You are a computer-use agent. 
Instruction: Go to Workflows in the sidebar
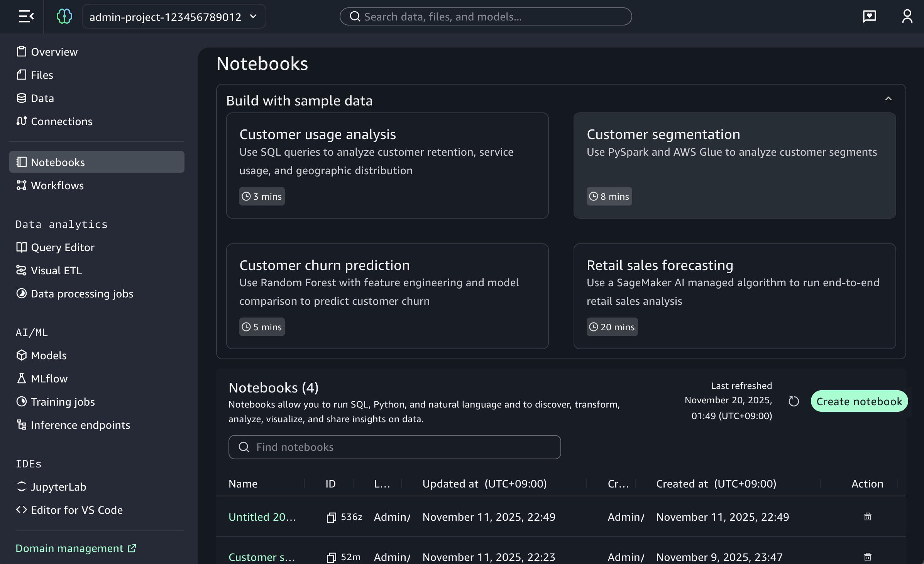(x=57, y=185)
